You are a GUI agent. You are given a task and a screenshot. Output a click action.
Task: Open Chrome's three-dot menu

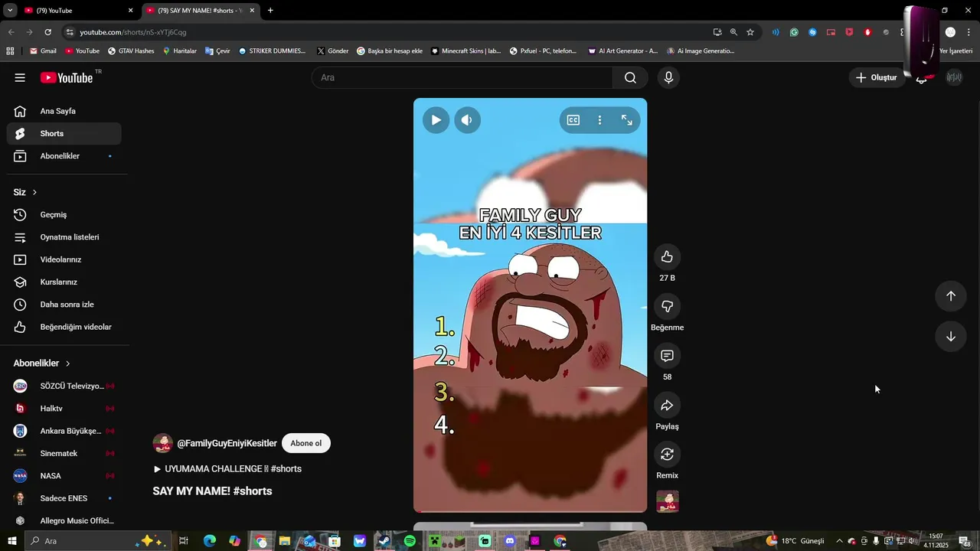[968, 32]
